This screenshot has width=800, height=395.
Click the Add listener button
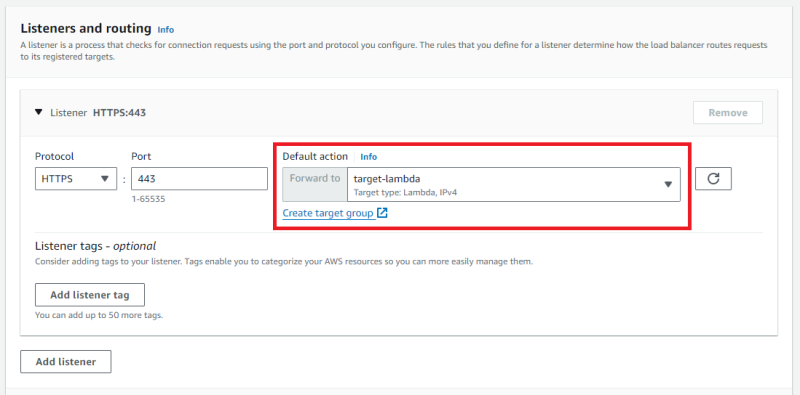tap(66, 361)
